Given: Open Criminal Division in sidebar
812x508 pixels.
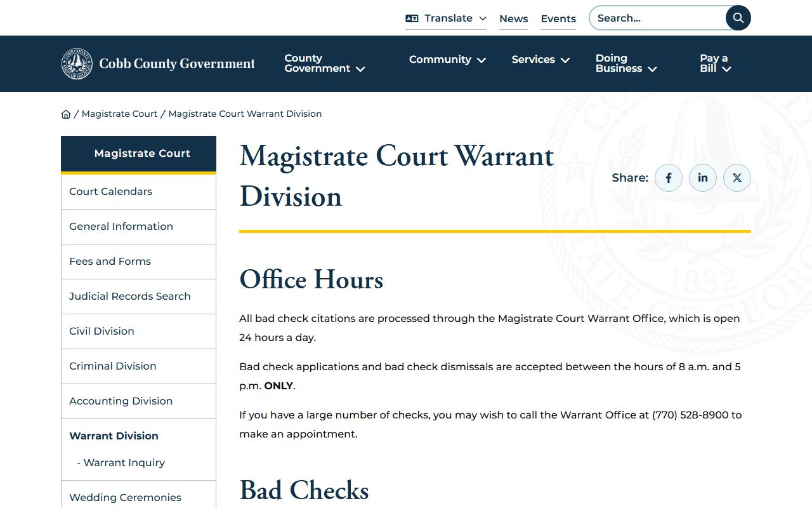Looking at the screenshot, I should pos(138,366).
